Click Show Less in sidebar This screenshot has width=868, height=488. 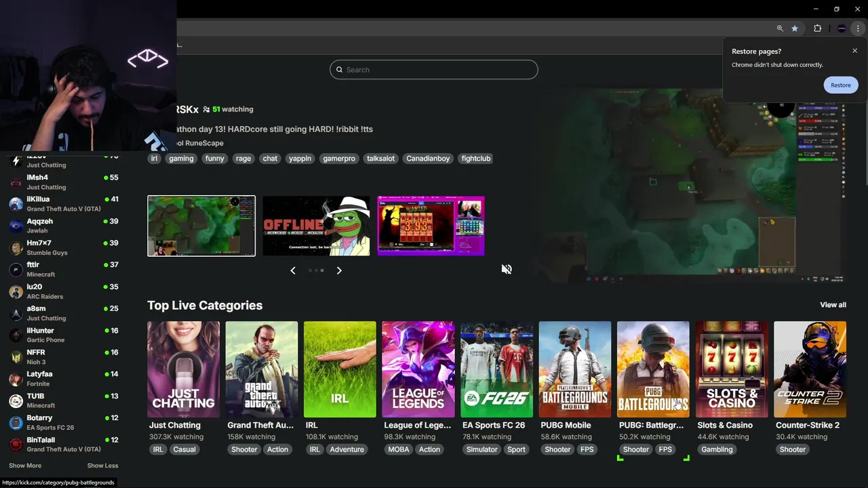(102, 466)
